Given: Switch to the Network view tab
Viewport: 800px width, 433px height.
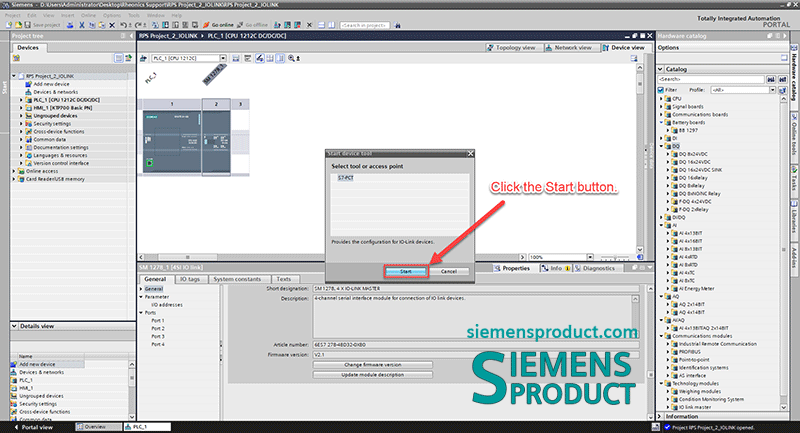Looking at the screenshot, I should [568, 47].
